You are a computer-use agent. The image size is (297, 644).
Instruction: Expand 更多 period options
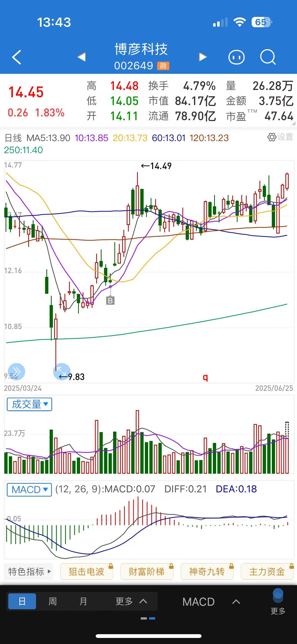tap(131, 602)
